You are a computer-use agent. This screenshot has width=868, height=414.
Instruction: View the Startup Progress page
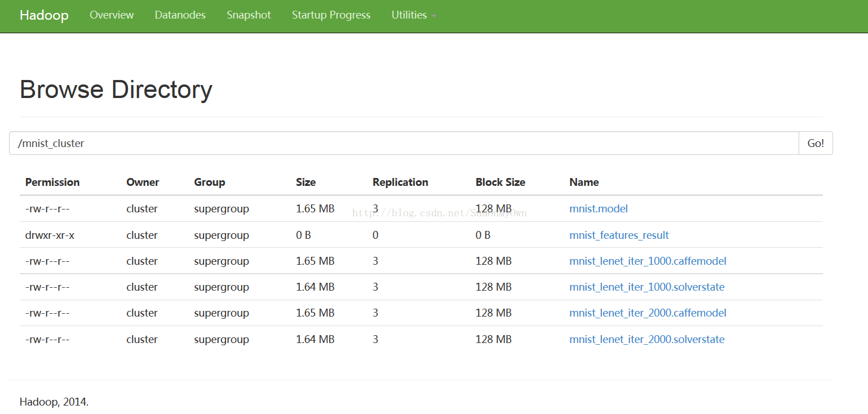click(x=331, y=15)
